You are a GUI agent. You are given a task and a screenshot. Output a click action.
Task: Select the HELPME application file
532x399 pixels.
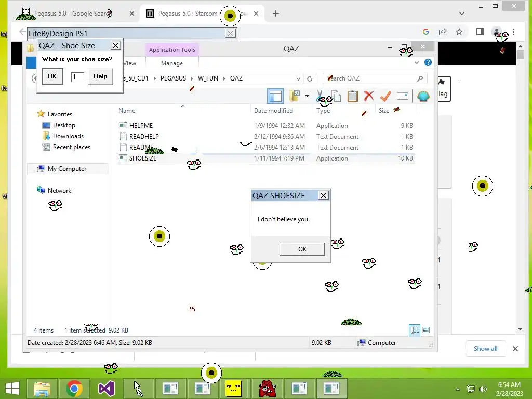pyautogui.click(x=266, y=126)
